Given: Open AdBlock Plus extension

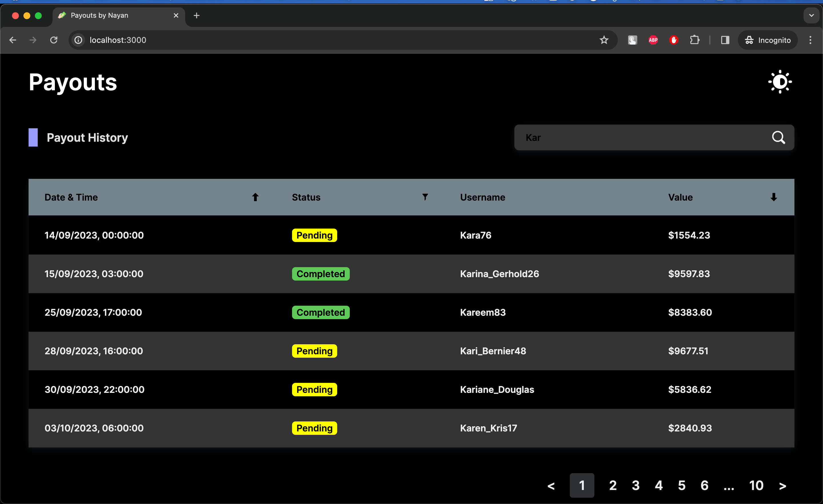Looking at the screenshot, I should click(653, 40).
